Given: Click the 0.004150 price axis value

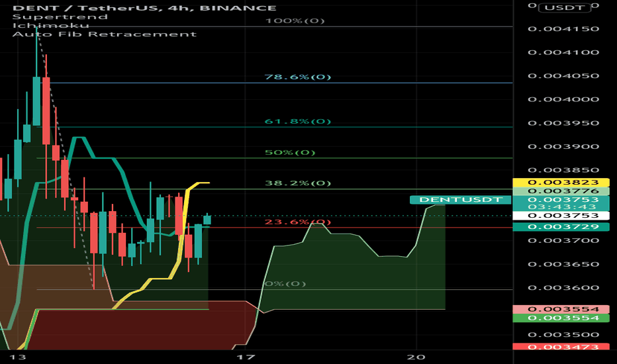Looking at the screenshot, I should (563, 29).
